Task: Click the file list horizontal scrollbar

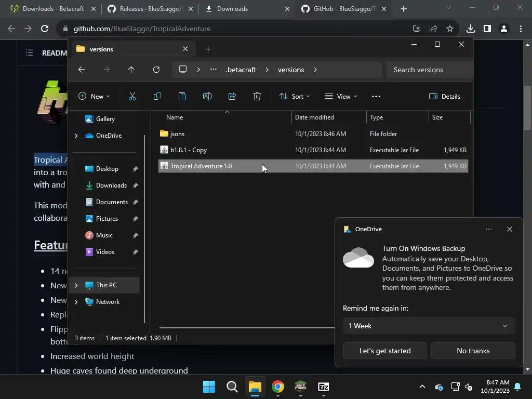Action: (x=247, y=328)
